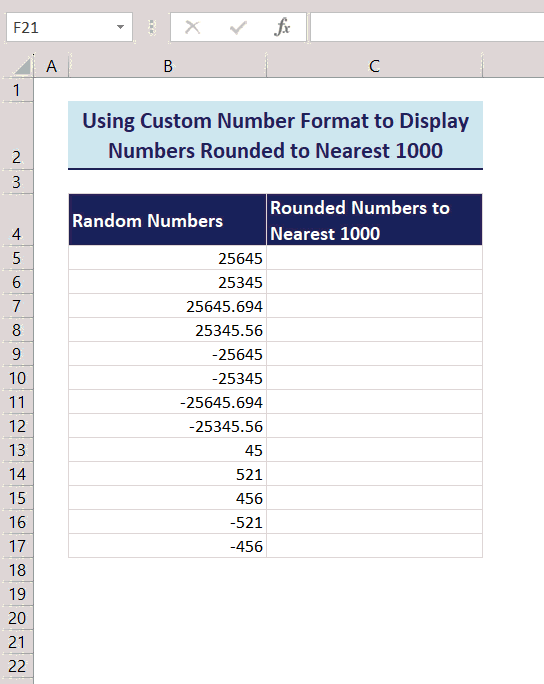Screen dimensions: 544x684
Task: Select row 4 header
Action: [x=17, y=219]
